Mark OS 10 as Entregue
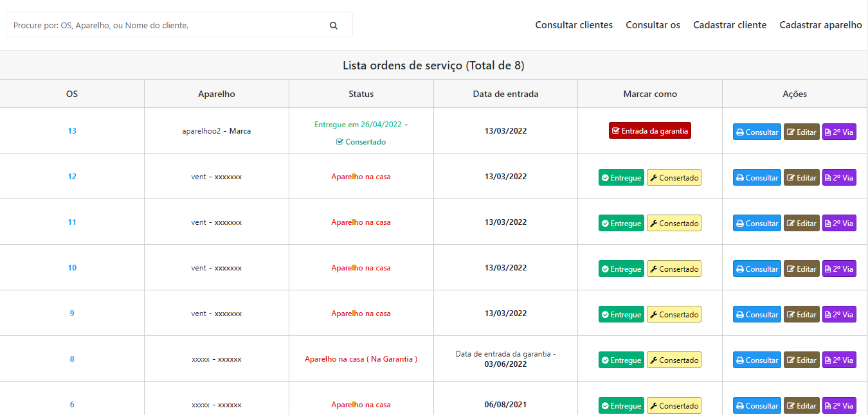The width and height of the screenshot is (868, 415). pyautogui.click(x=620, y=269)
